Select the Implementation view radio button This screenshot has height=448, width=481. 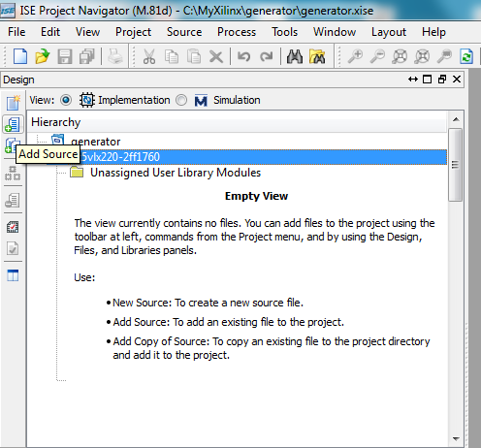66,100
